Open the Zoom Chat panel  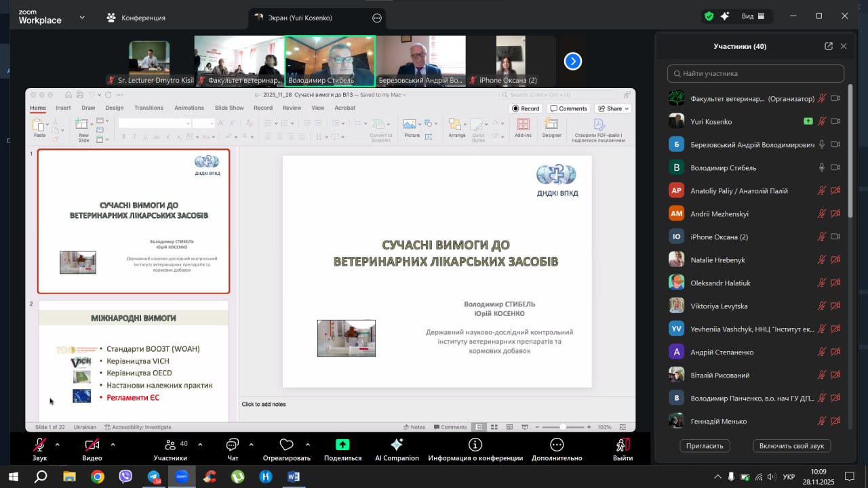coord(233,445)
